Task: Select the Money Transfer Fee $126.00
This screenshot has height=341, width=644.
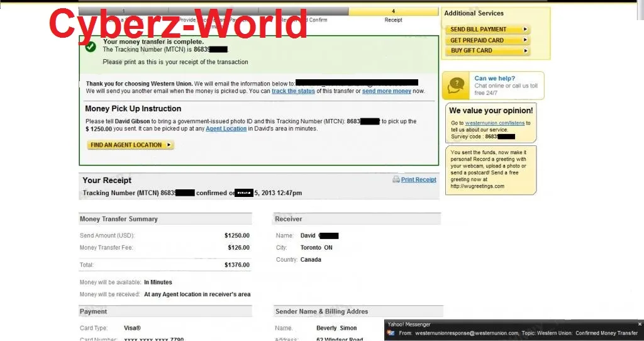Action: point(238,248)
